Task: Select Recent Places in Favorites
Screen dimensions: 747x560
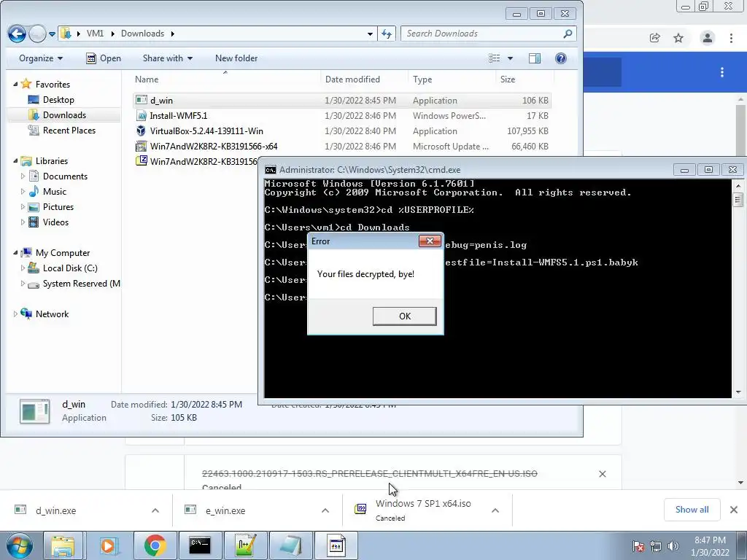Action: (69, 130)
